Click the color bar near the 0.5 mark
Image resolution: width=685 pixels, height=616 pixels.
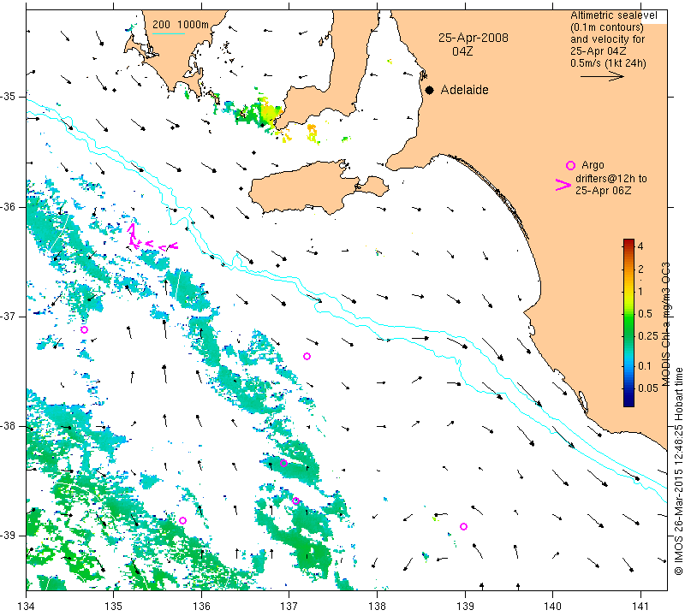click(x=628, y=313)
